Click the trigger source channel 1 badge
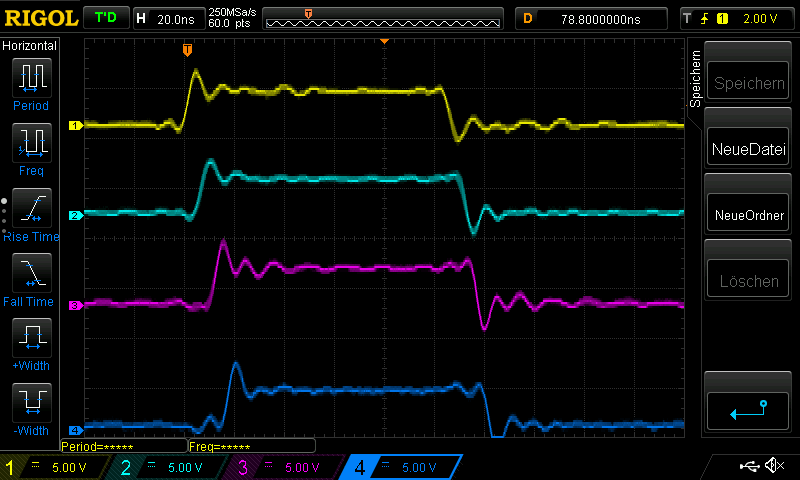The image size is (800, 480). click(722, 19)
